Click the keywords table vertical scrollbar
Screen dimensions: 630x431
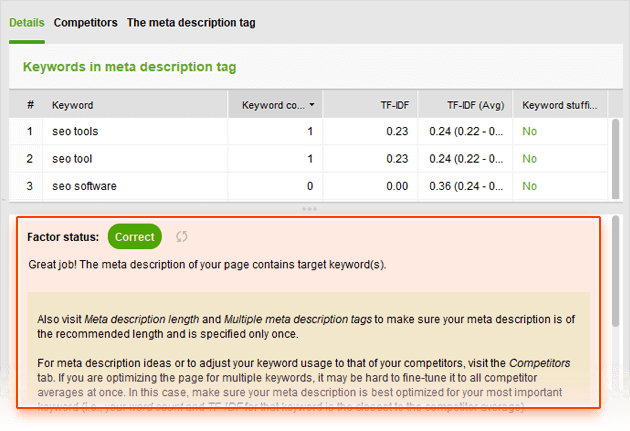615,150
